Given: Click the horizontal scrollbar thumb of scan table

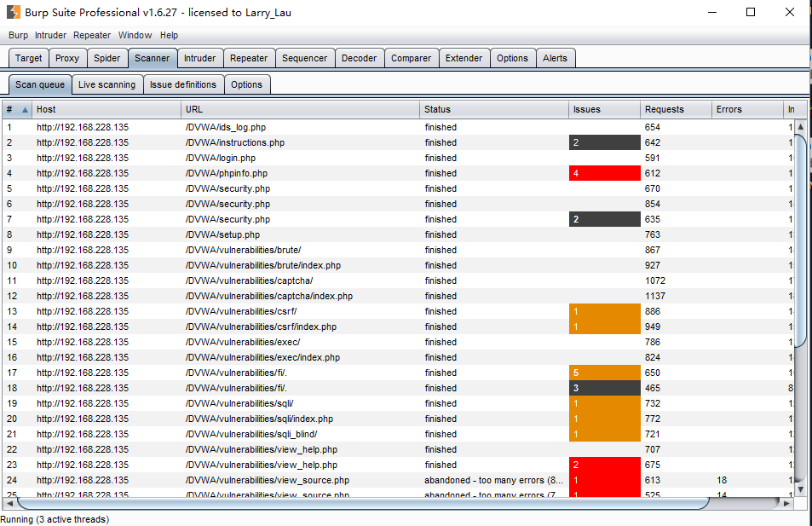Looking at the screenshot, I should pyautogui.click(x=362, y=503).
